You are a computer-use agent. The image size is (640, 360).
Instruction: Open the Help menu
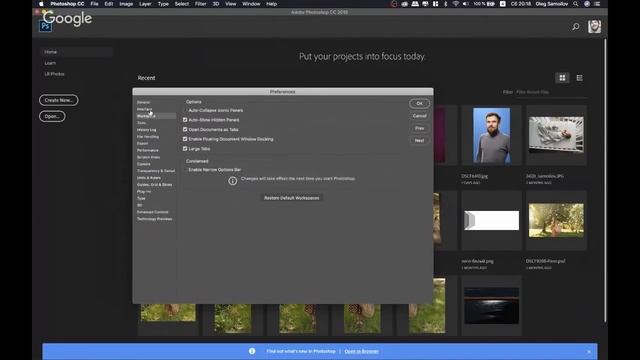(271, 4)
